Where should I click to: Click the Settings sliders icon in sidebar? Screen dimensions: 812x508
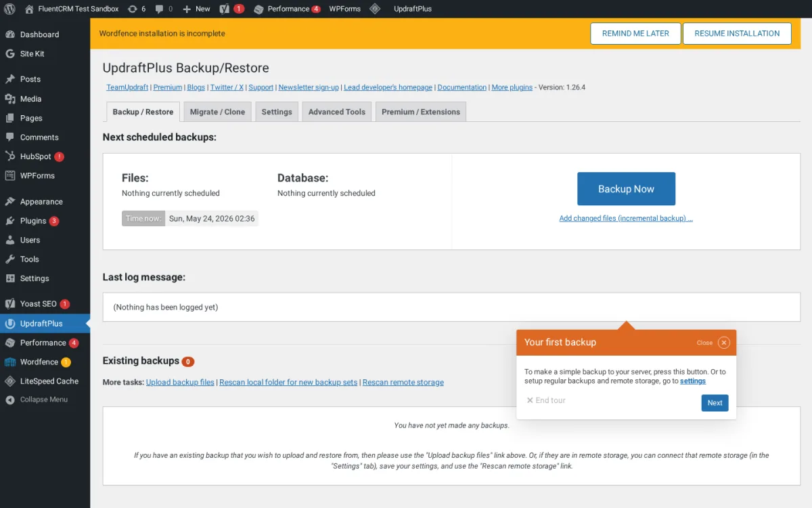[x=10, y=278]
